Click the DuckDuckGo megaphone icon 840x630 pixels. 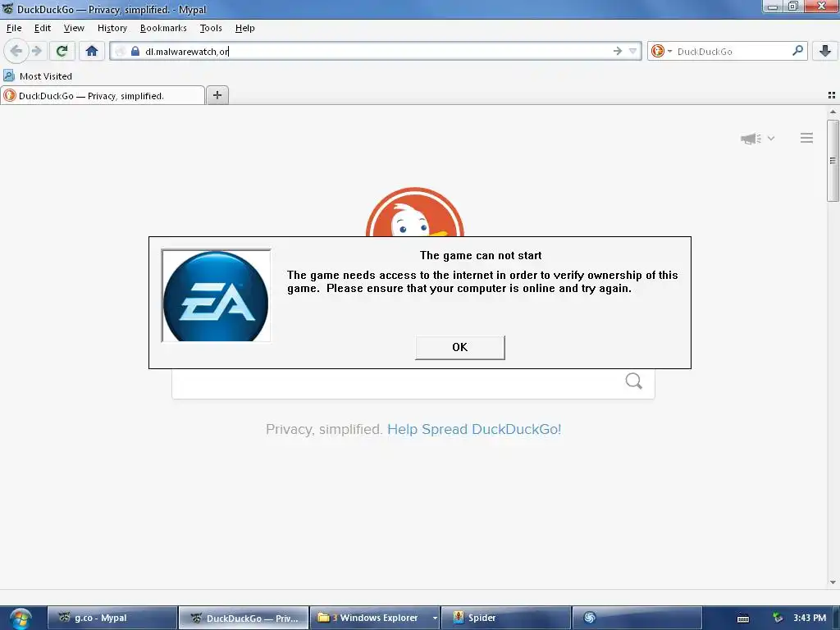tap(751, 138)
